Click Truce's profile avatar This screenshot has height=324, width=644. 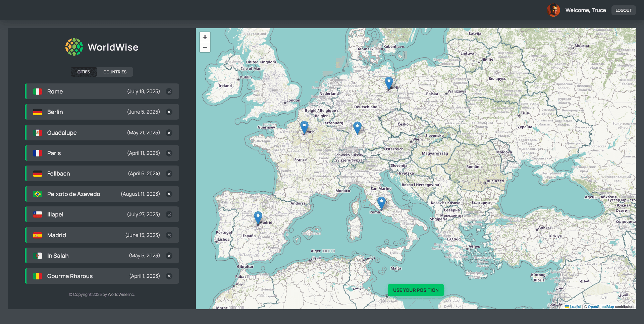[553, 10]
